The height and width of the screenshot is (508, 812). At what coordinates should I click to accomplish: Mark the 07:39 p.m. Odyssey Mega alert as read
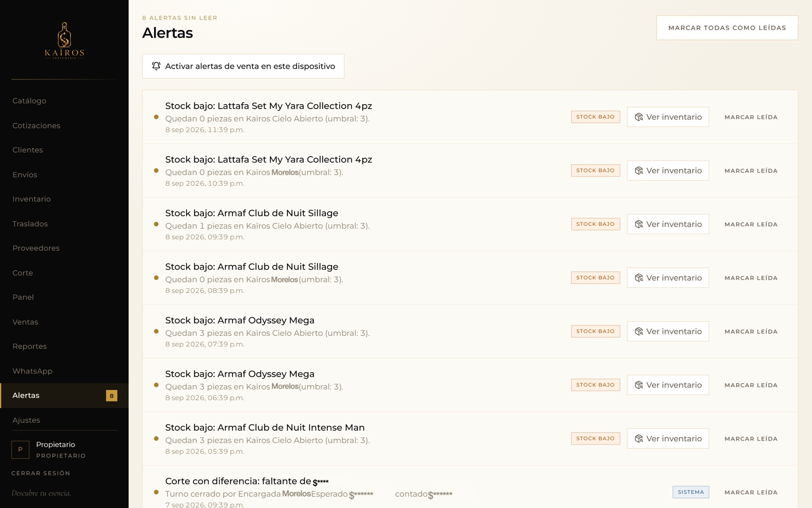point(751,331)
